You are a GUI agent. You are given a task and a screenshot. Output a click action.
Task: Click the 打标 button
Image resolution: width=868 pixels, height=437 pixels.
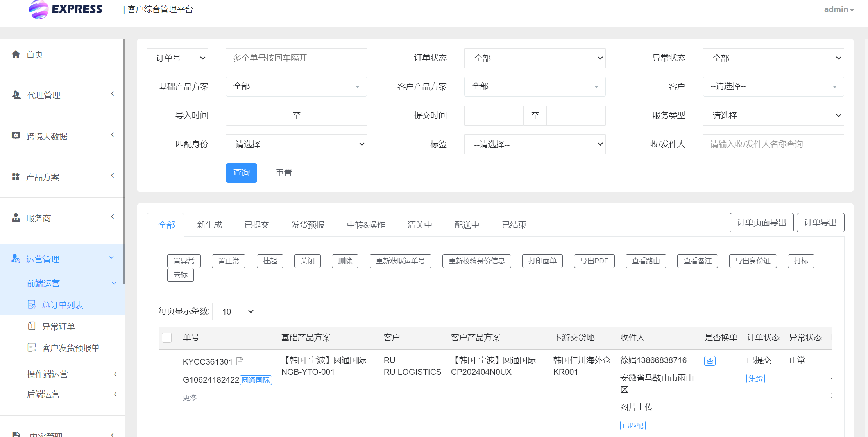click(801, 261)
